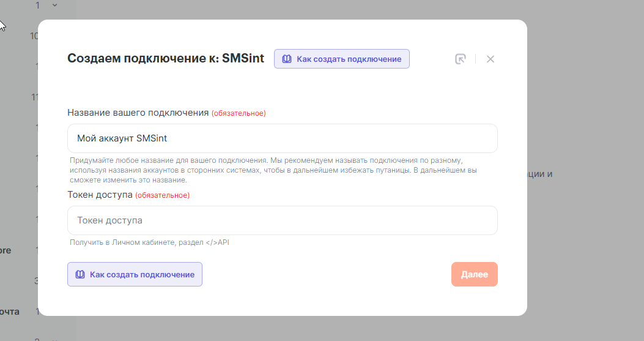The height and width of the screenshot is (341, 644).
Task: Click the book icon in the header help button
Action: tap(286, 59)
